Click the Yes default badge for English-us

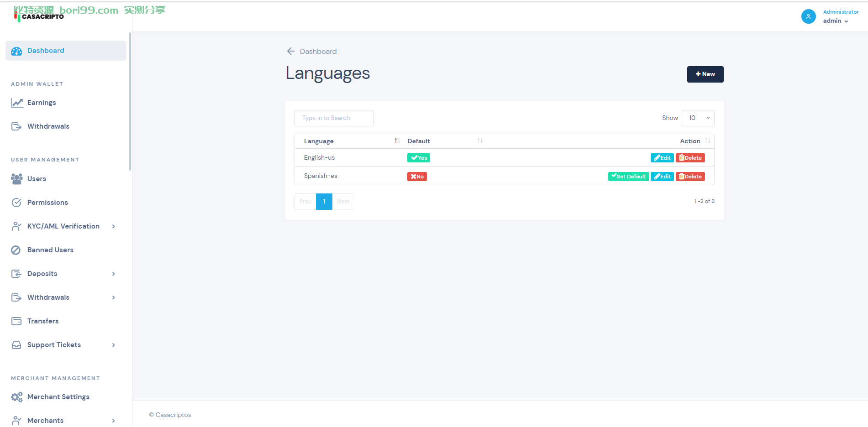tap(419, 158)
